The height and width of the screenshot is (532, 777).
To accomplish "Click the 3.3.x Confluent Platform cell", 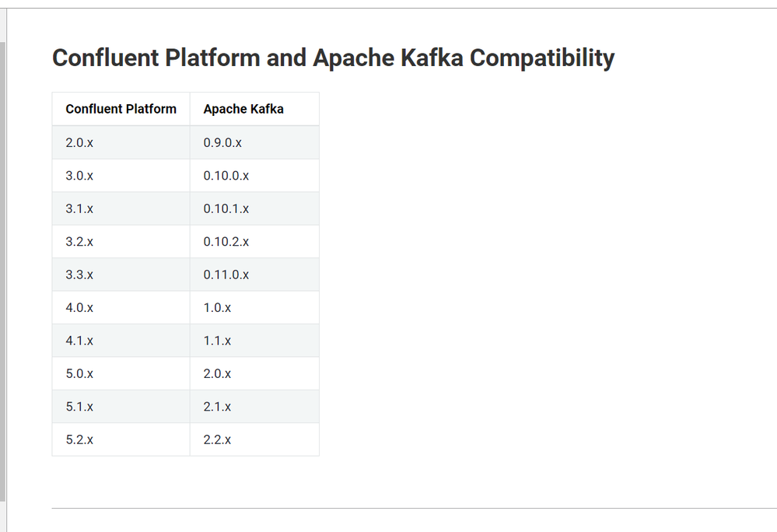I will point(79,275).
